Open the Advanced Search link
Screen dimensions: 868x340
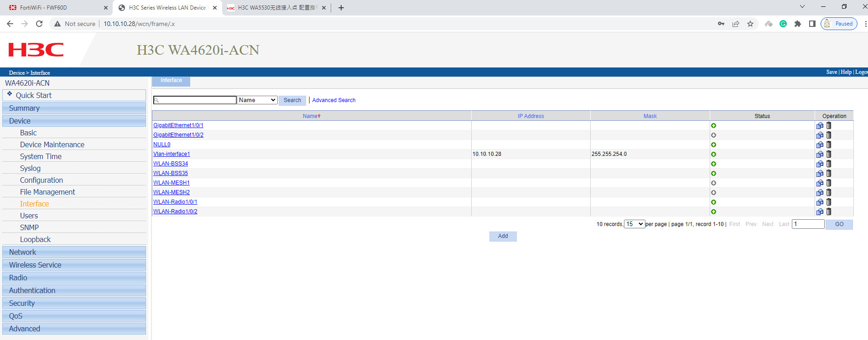coord(334,100)
